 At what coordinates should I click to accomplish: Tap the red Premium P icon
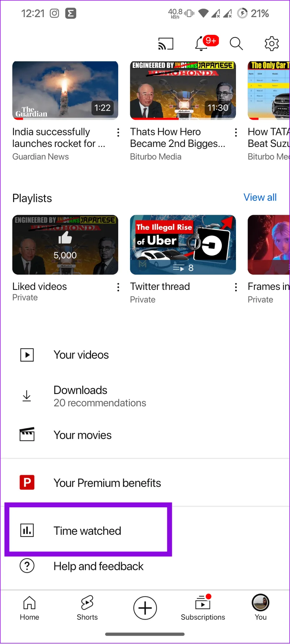click(x=27, y=483)
